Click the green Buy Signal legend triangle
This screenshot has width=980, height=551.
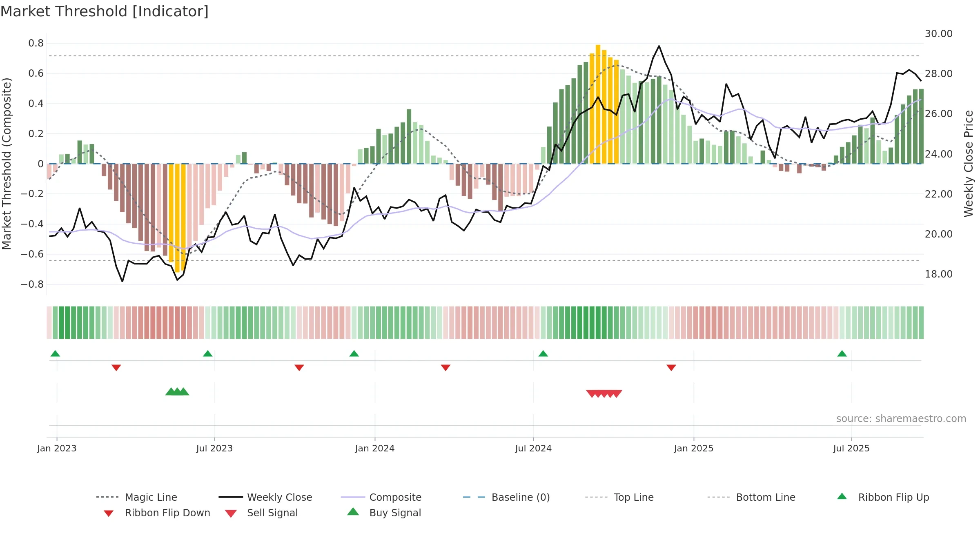point(353,511)
